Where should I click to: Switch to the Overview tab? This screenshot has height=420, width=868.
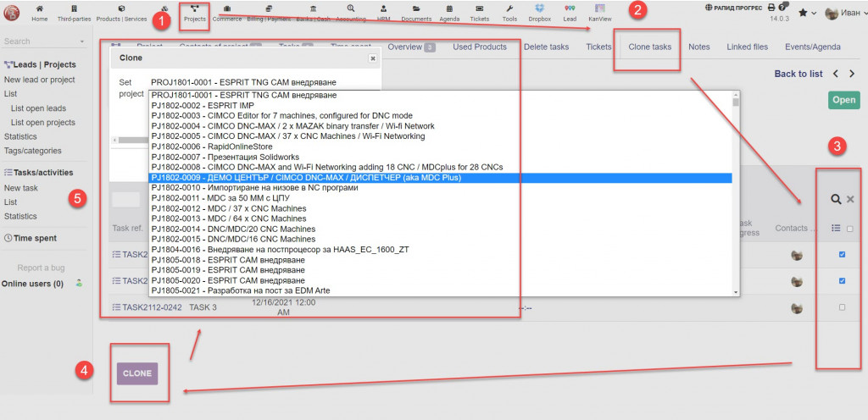click(411, 47)
